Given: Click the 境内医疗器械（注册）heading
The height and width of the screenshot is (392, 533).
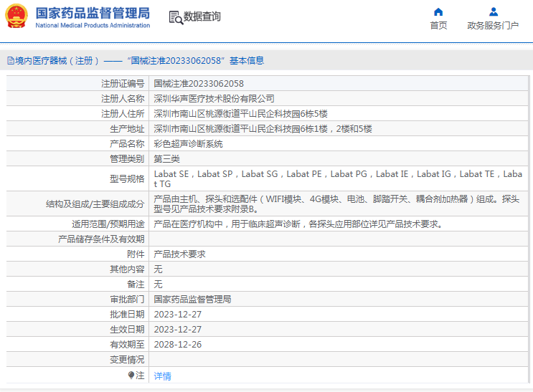Looking at the screenshot, I should 57,61.
